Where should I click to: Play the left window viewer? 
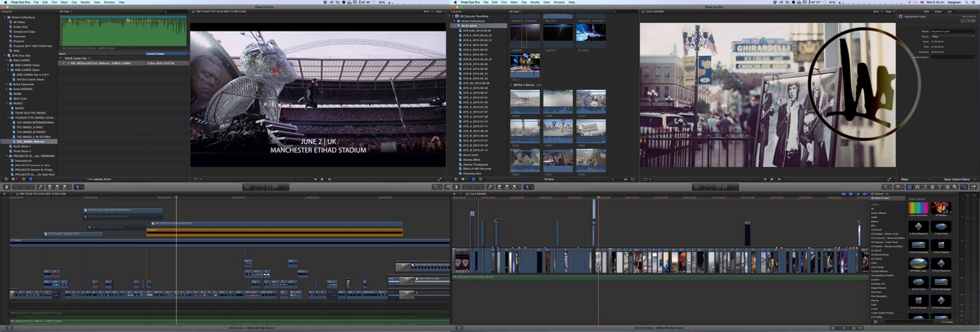point(322,179)
